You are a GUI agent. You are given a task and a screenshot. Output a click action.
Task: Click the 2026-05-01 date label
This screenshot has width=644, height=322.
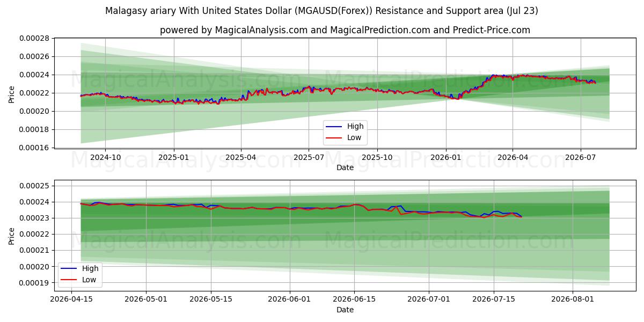147,299
